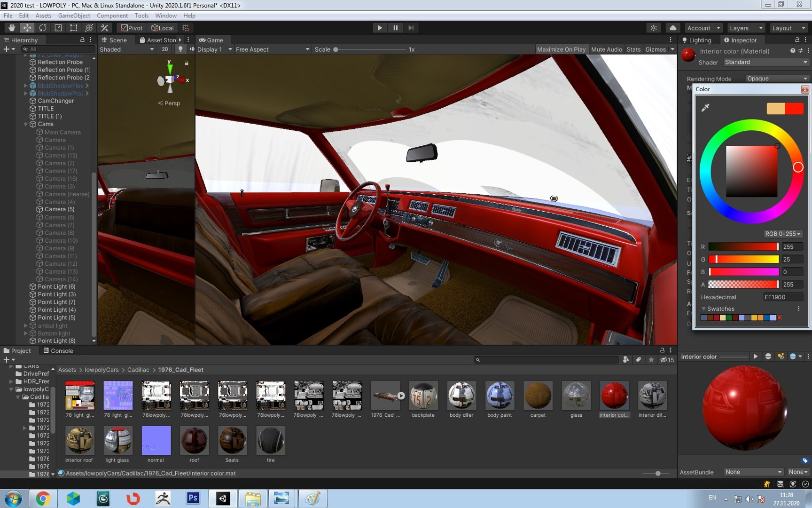
Task: Toggle the Project panel lock
Action: (x=662, y=350)
